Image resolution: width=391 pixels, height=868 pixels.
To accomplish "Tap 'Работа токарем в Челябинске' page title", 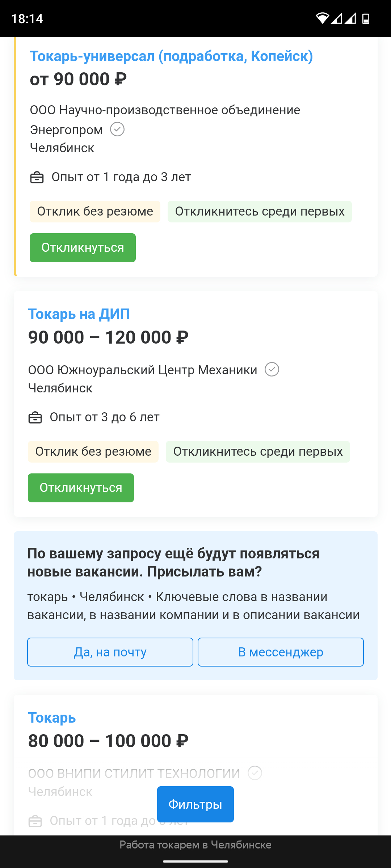I will click(x=195, y=845).
